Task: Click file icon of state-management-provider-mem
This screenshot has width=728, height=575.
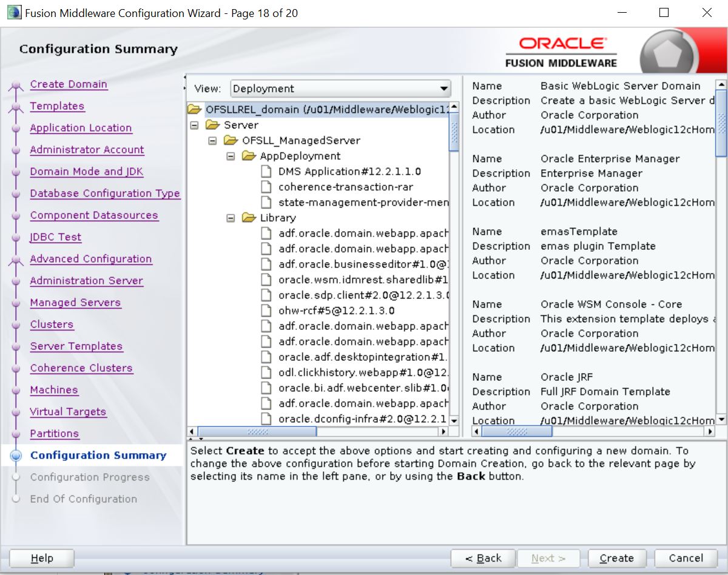Action: tap(266, 203)
